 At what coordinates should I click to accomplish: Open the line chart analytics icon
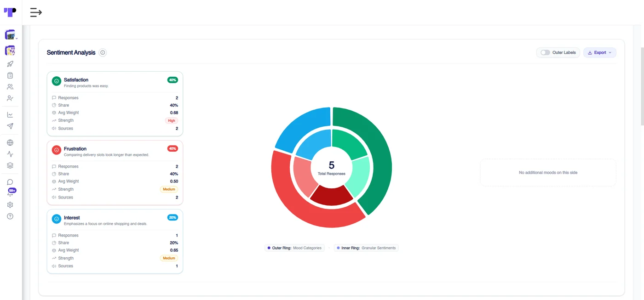(10, 115)
